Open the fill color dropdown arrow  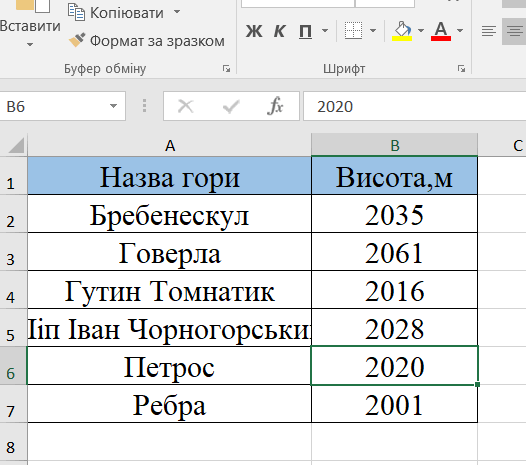(421, 31)
